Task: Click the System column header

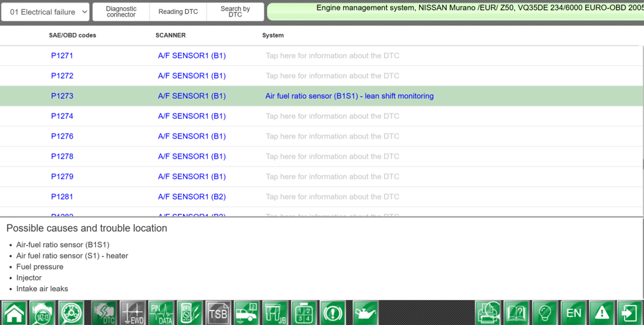Action: tap(272, 35)
